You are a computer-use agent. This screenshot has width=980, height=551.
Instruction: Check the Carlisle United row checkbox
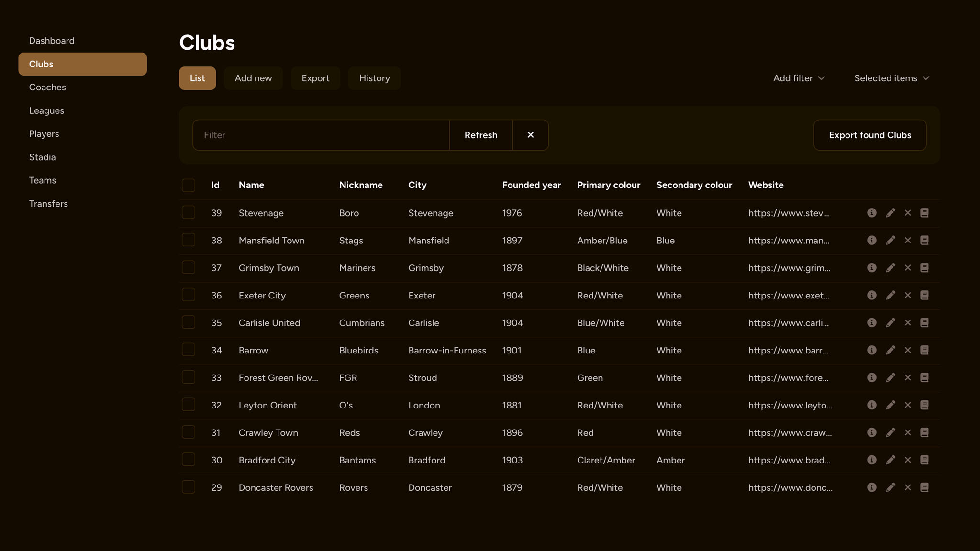[189, 322]
